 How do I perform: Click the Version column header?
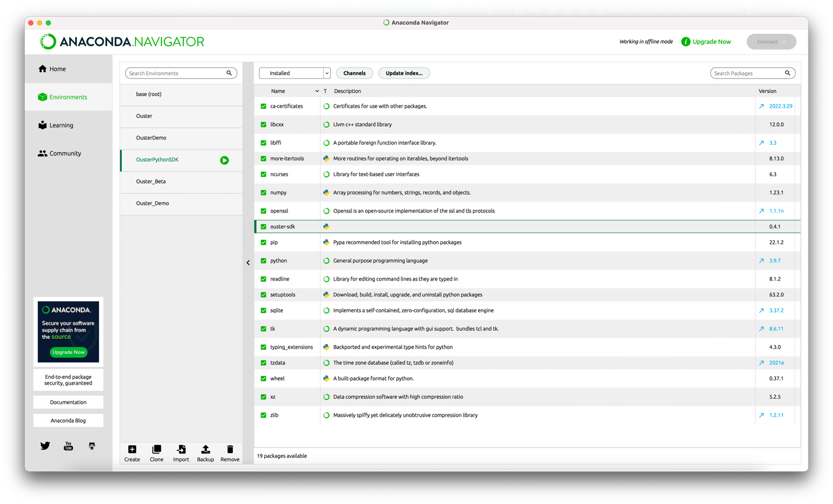(767, 91)
